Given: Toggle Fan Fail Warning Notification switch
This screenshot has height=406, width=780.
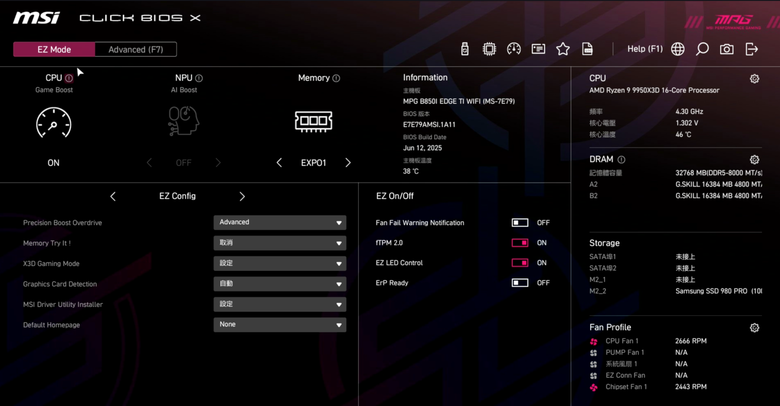Looking at the screenshot, I should click(x=520, y=222).
